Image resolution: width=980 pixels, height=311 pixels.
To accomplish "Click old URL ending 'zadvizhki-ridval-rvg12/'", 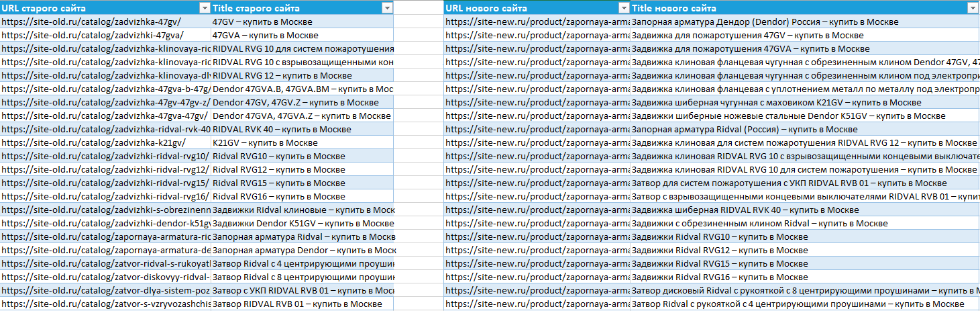I will [105, 169].
